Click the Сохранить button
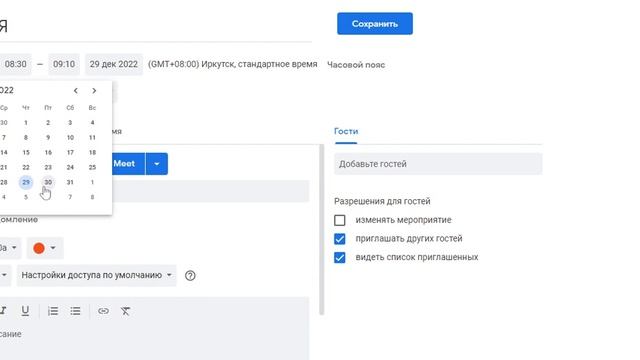 (375, 24)
